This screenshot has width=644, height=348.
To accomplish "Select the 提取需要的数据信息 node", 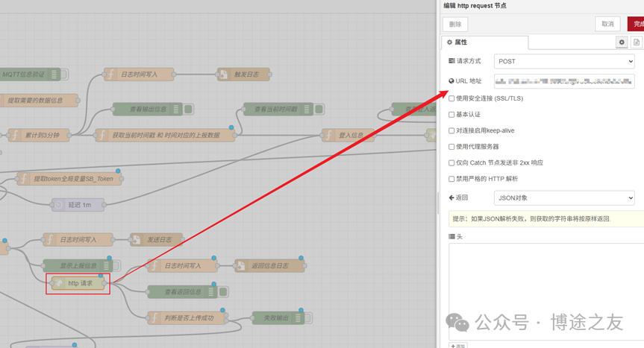I will pyautogui.click(x=39, y=100).
